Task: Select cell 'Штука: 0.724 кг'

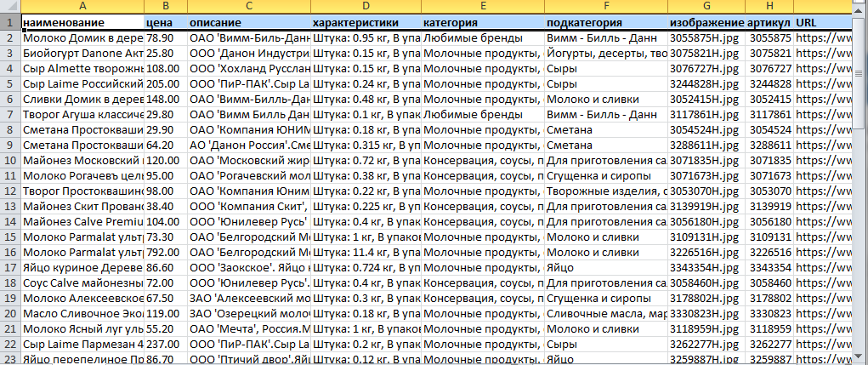Action: [x=366, y=268]
